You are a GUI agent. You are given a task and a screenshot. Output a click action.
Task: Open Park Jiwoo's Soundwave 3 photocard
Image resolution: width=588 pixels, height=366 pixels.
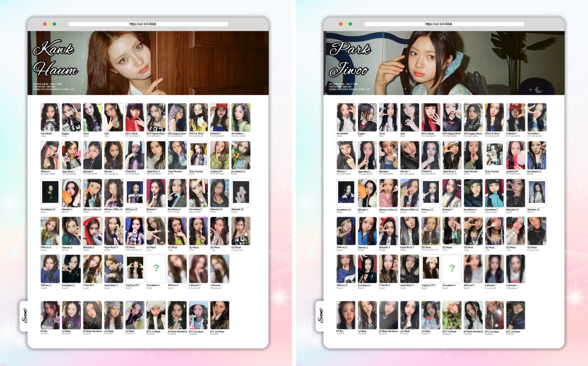(367, 269)
